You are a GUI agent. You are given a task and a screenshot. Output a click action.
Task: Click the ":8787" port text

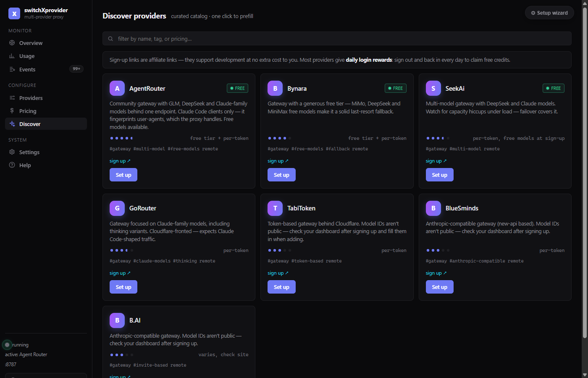pos(11,365)
